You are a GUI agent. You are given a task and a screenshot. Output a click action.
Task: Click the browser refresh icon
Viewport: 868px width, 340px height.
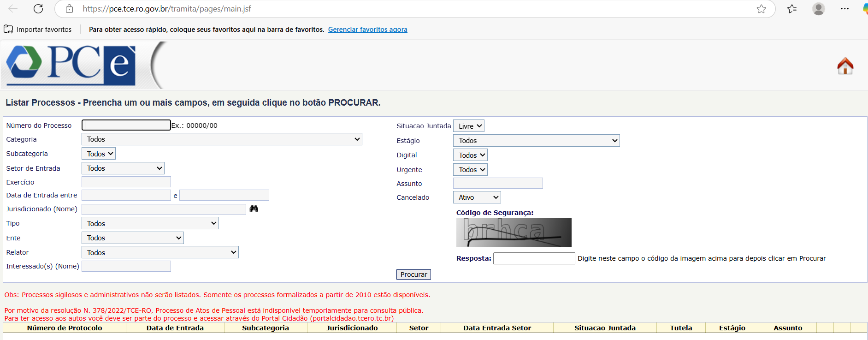(x=38, y=9)
